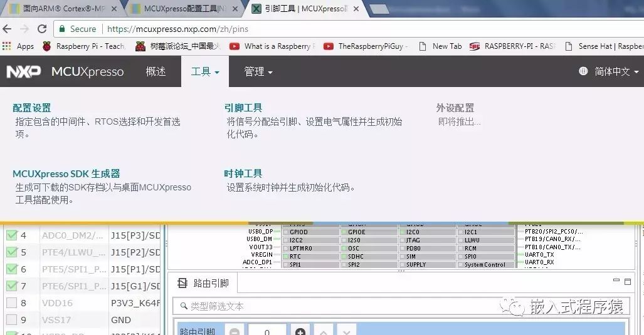Toggle the OSC peripheral indicator

[344, 249]
